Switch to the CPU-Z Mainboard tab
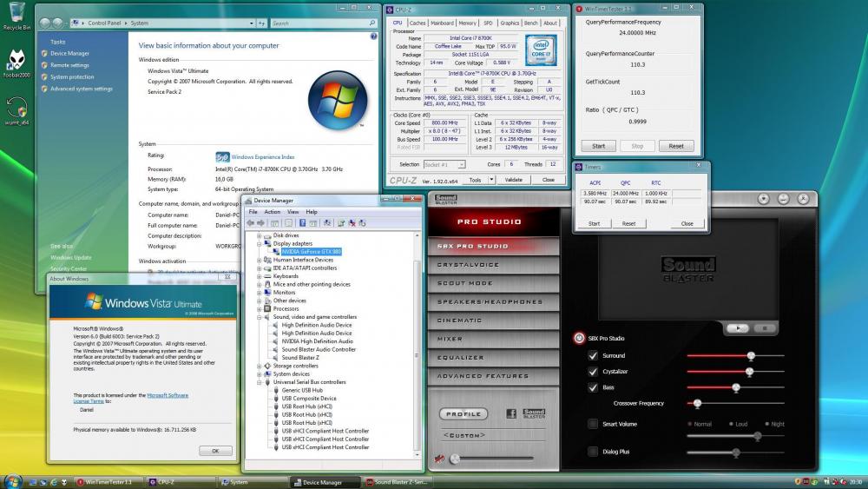The image size is (868, 489). click(443, 23)
